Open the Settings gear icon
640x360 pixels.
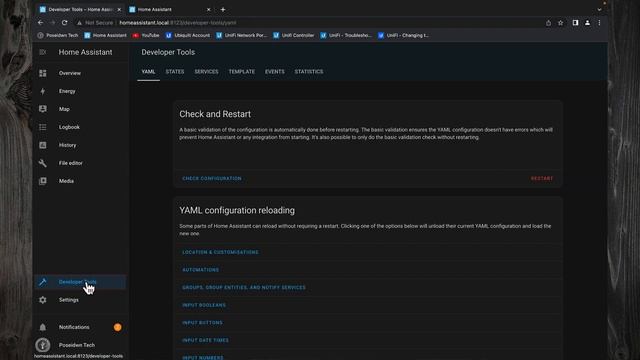coord(43,300)
